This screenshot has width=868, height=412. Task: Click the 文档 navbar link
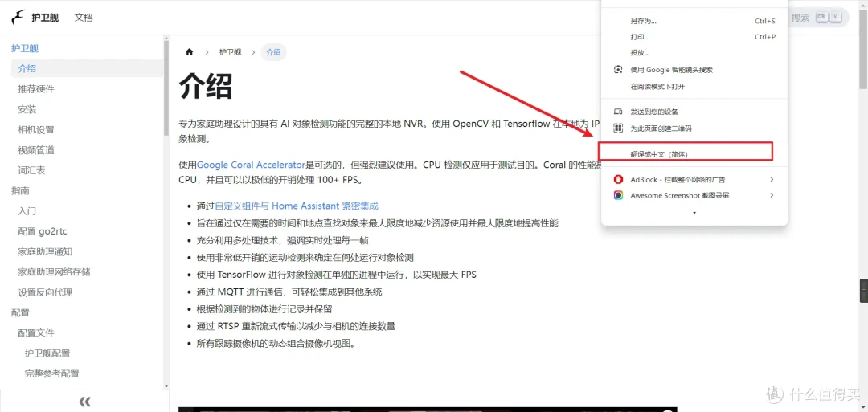coord(84,18)
